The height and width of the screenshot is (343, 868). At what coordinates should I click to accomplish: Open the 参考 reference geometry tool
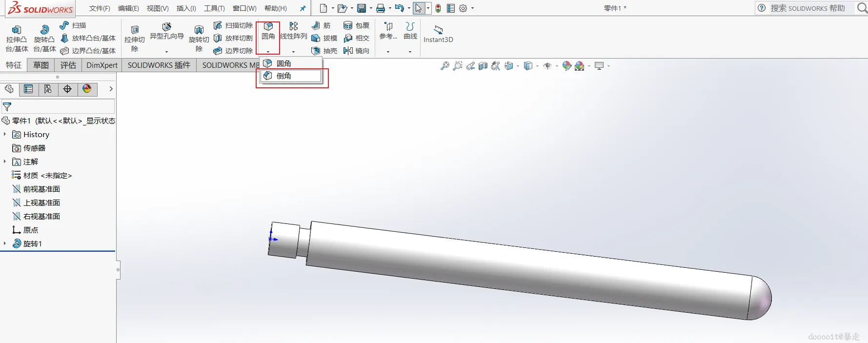(388, 31)
